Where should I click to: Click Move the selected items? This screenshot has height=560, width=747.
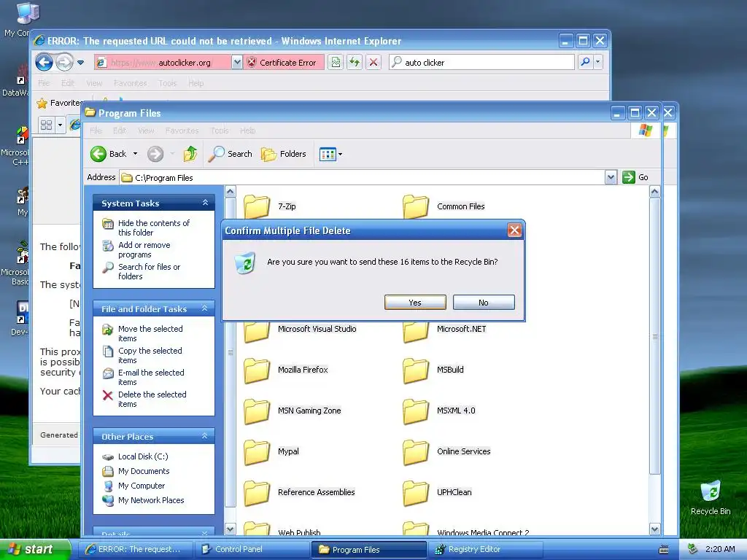coord(150,333)
